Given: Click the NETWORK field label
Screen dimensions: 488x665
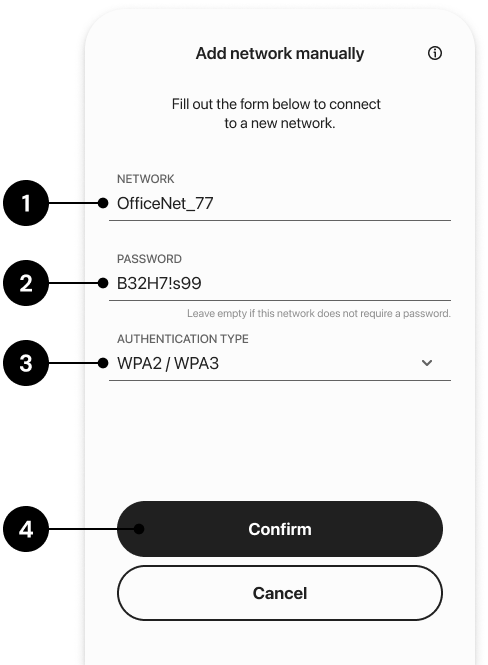Looking at the screenshot, I should (x=145, y=179).
